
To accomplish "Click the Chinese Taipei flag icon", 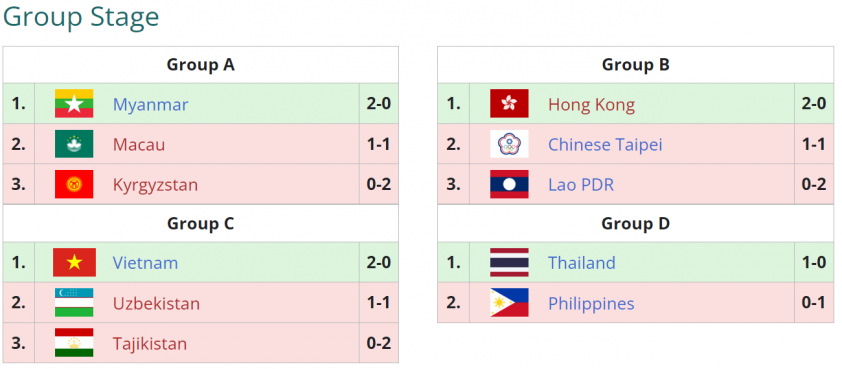I will click(509, 144).
